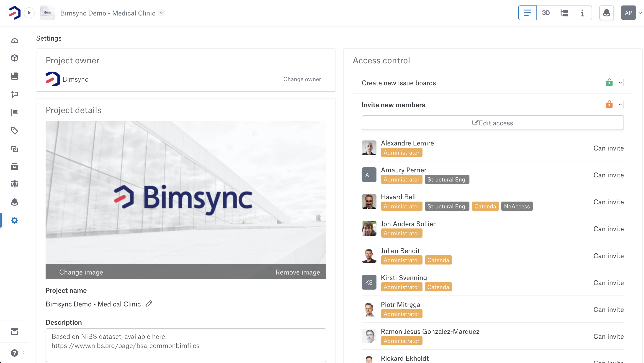Click Jon Anders Sollien's avatar

tap(369, 228)
